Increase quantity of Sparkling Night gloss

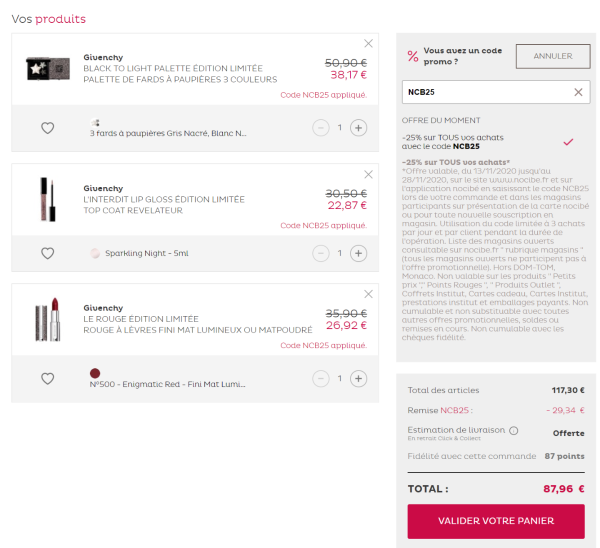coord(359,253)
